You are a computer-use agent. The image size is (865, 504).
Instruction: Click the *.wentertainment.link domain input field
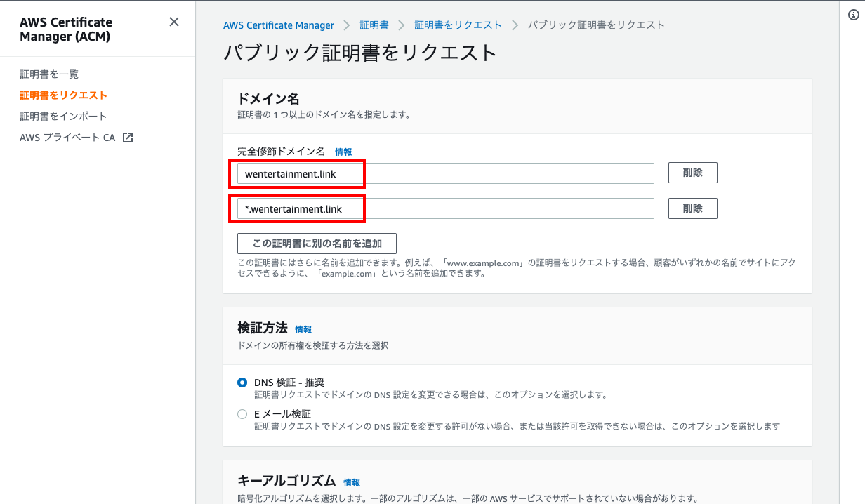445,208
